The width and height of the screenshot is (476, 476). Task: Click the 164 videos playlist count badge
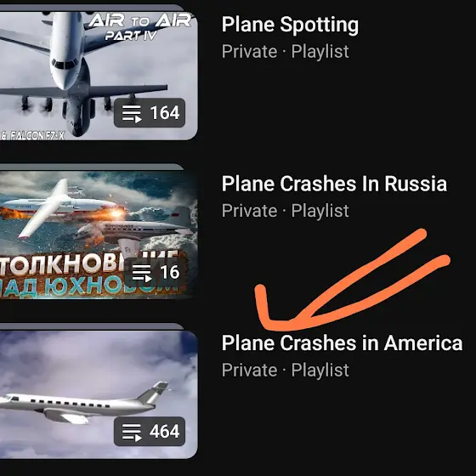click(150, 113)
